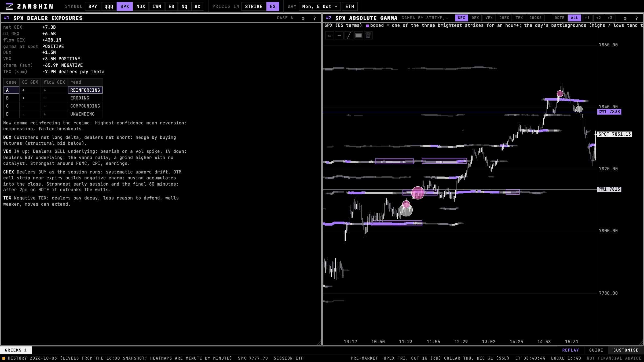Click the Zanshin logo icon
The image size is (644, 362).
[x=9, y=6]
